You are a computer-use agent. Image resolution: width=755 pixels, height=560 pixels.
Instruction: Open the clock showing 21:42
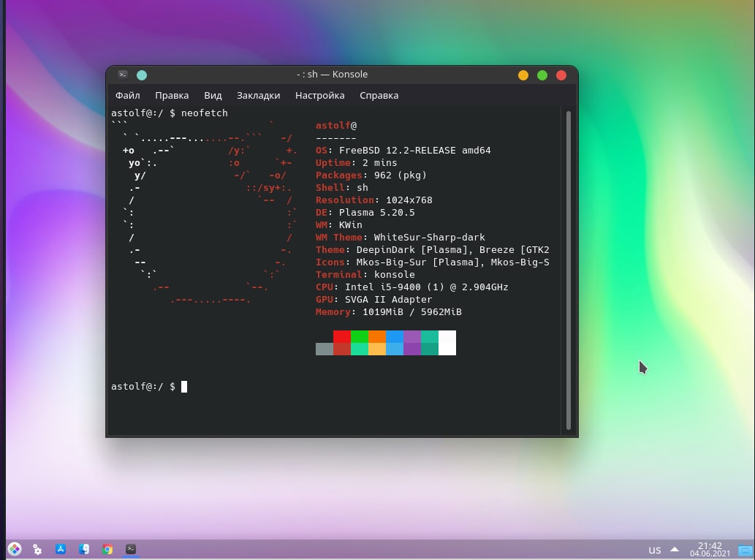[710, 550]
